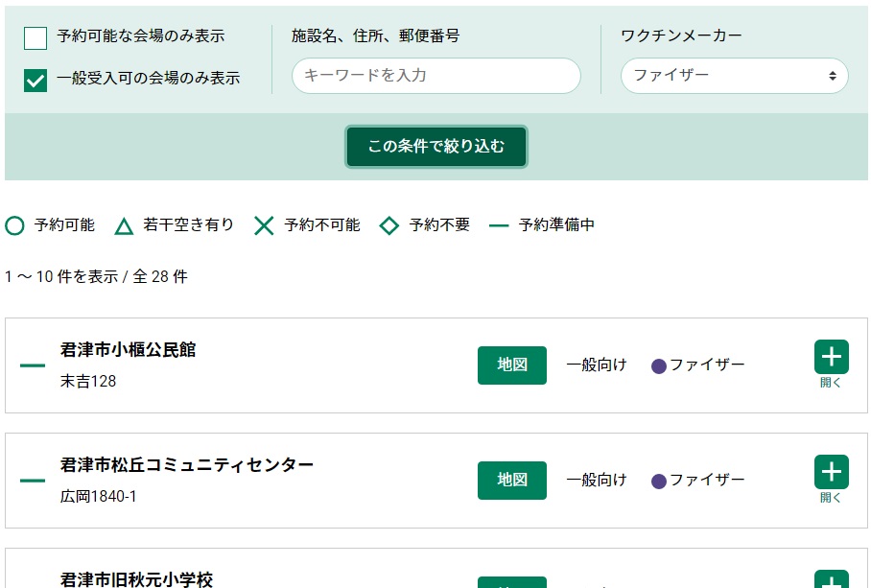Open the ワクチンメーカー dropdown showing ファイザー
The height and width of the screenshot is (588, 871).
[x=735, y=76]
